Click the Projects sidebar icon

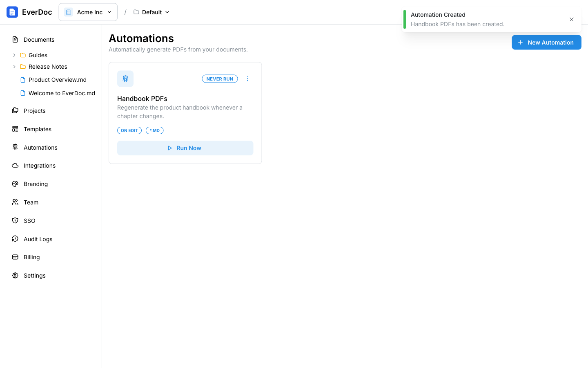tap(15, 110)
